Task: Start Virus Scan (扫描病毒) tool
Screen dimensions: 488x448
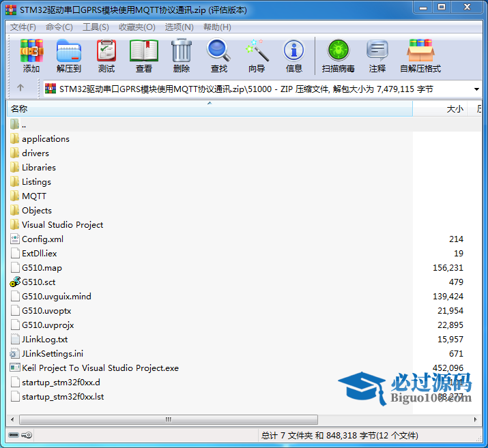Action: (x=339, y=50)
